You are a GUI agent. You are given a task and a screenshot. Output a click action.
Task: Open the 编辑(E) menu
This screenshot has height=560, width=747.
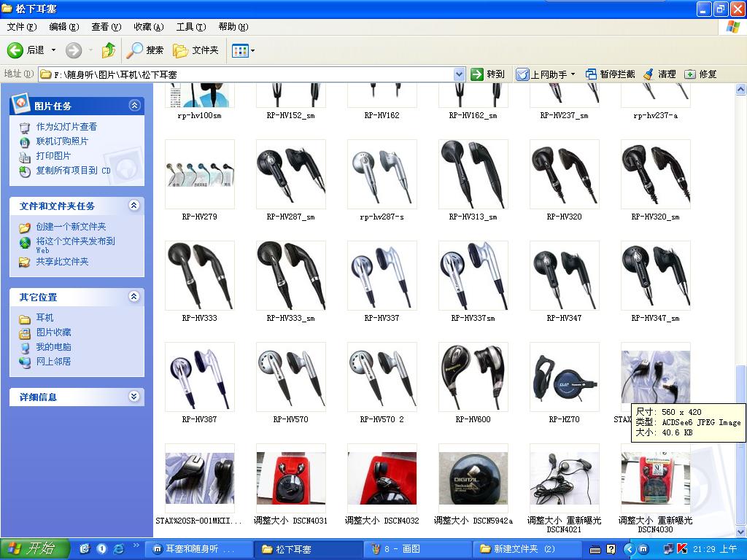[x=64, y=27]
